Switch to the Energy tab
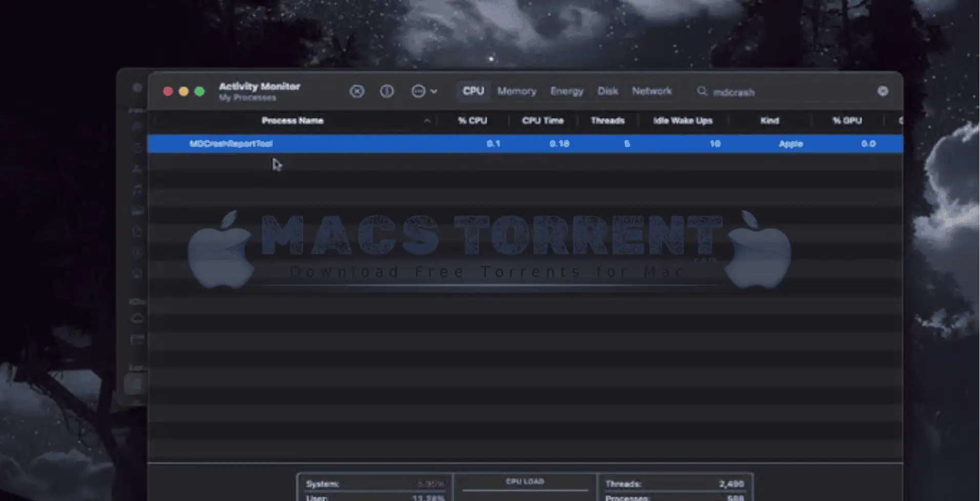Screen dimensions: 980x501 point(567,91)
